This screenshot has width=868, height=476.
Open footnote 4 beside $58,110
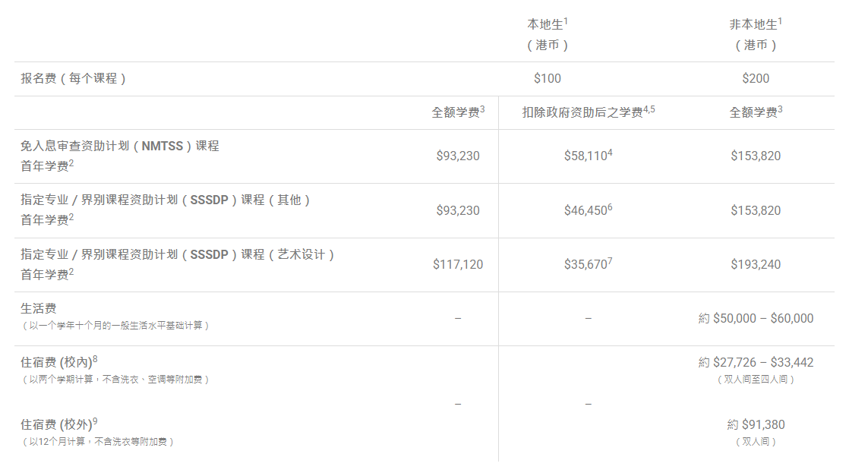point(610,152)
